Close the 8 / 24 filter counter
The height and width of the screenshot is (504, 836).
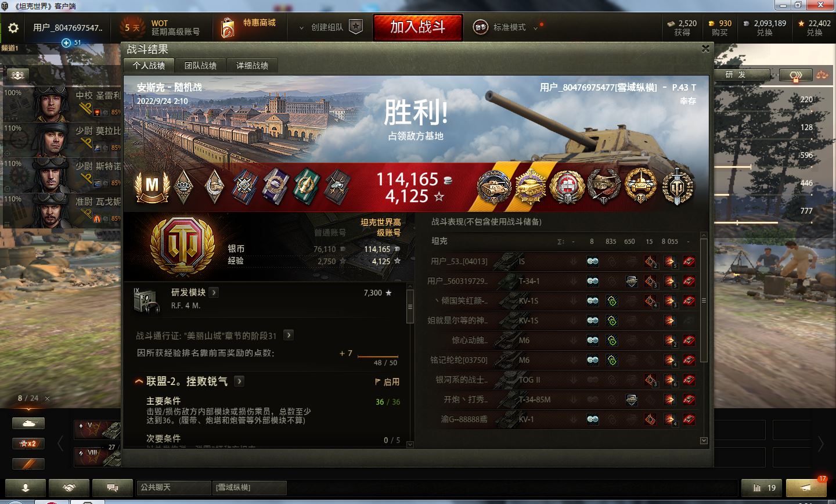tap(48, 398)
